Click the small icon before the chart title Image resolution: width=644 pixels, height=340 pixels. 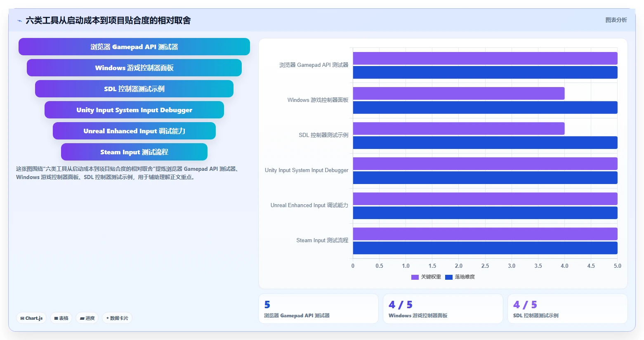(x=19, y=21)
